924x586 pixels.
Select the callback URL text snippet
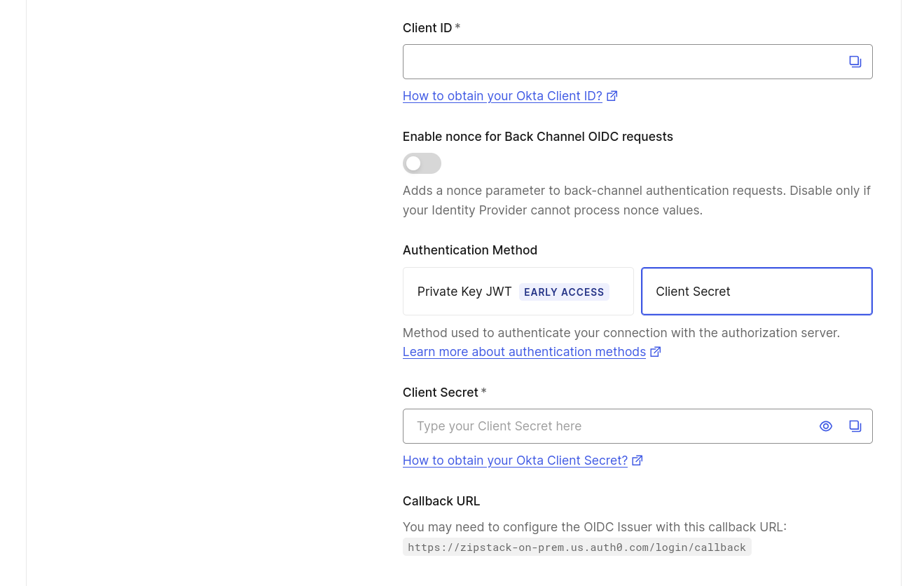coord(577,547)
